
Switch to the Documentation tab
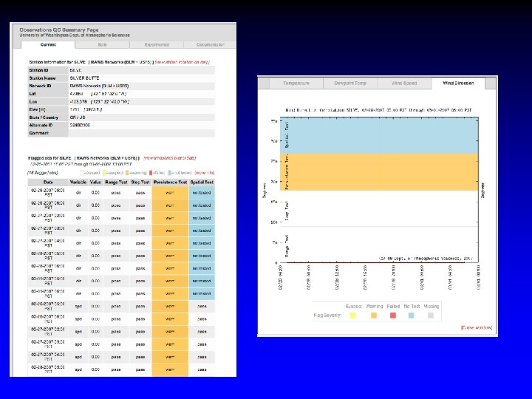coord(210,45)
